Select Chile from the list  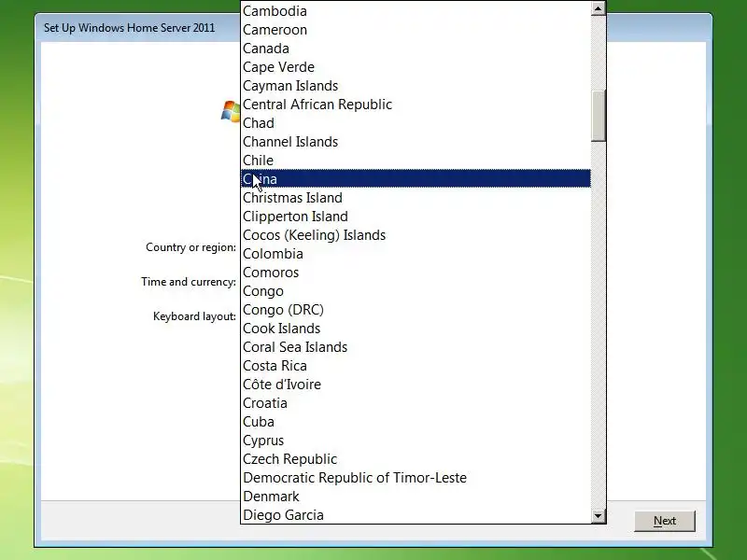416,160
